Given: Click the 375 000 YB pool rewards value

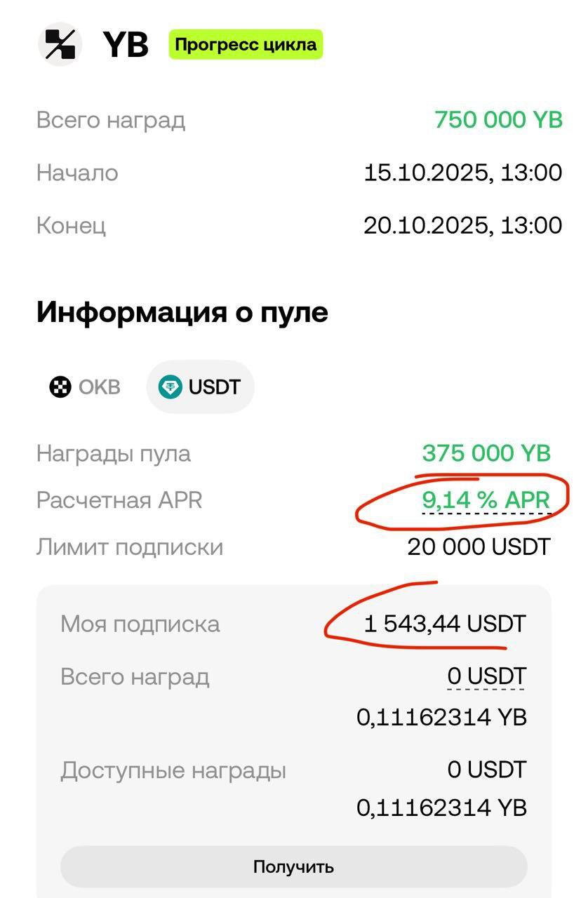Looking at the screenshot, I should point(486,453).
